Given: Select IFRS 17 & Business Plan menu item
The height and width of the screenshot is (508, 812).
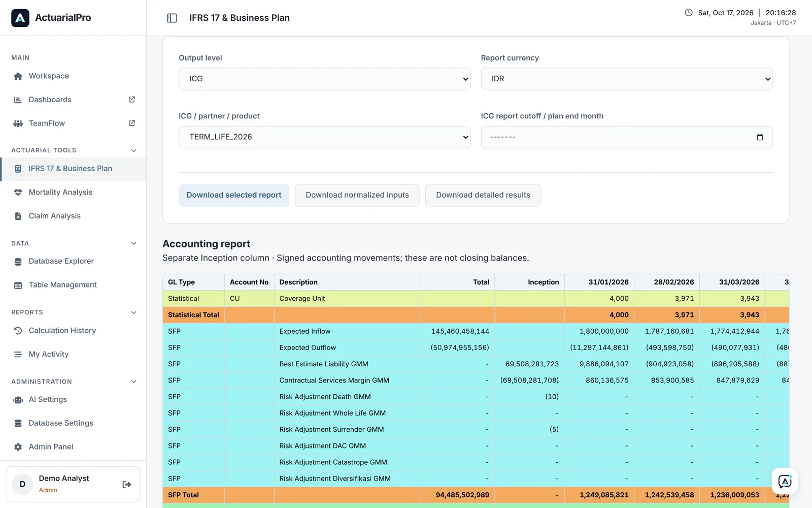Looking at the screenshot, I should pyautogui.click(x=74, y=169).
